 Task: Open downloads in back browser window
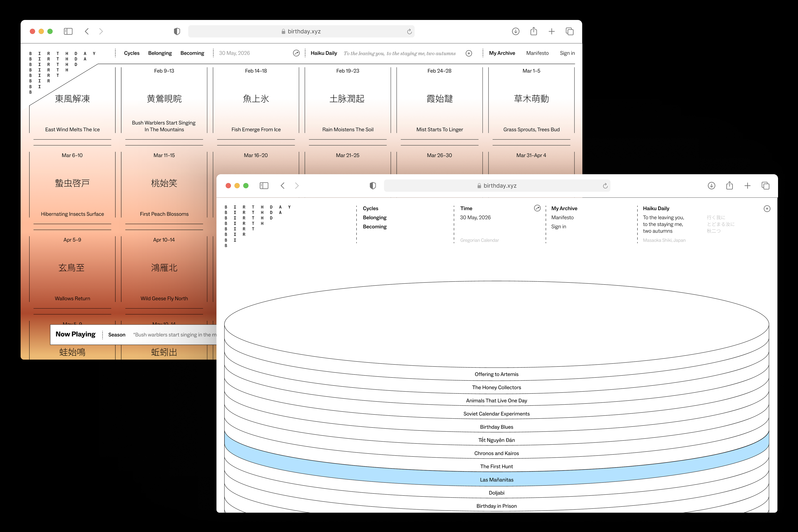pyautogui.click(x=516, y=31)
